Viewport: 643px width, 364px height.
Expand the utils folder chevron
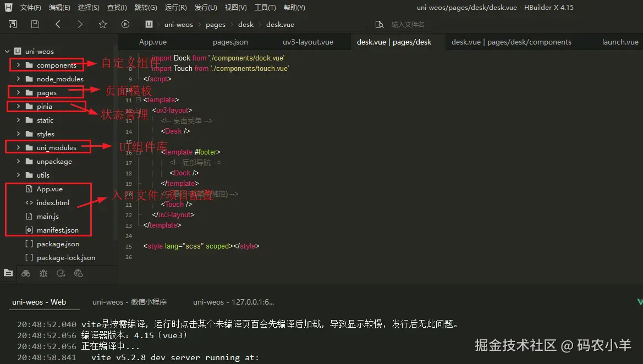pyautogui.click(x=18, y=175)
